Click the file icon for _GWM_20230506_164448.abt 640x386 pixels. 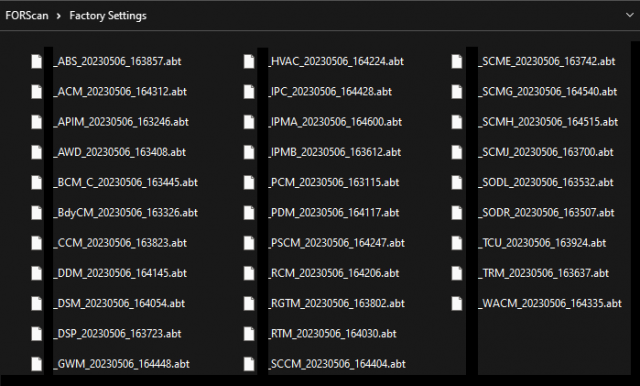click(37, 364)
